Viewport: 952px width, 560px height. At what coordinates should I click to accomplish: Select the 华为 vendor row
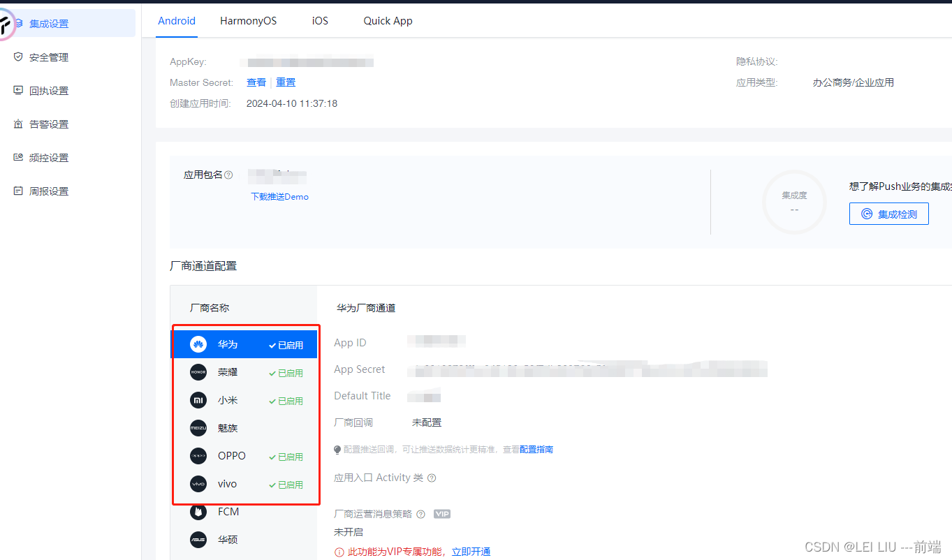(x=245, y=345)
